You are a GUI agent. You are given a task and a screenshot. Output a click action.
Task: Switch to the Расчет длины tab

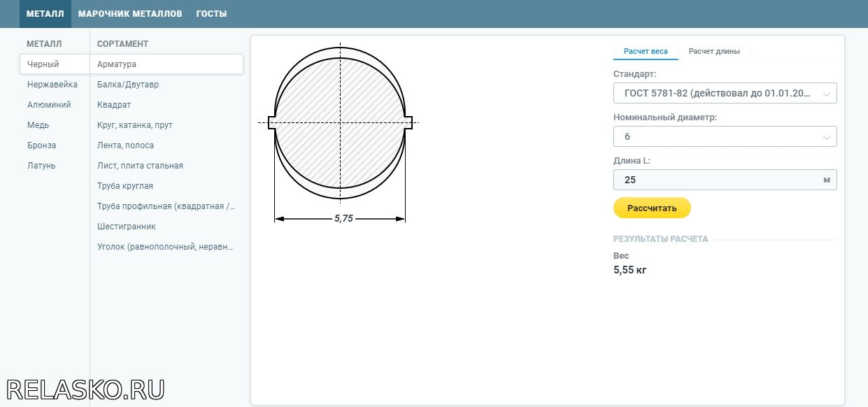(x=714, y=51)
